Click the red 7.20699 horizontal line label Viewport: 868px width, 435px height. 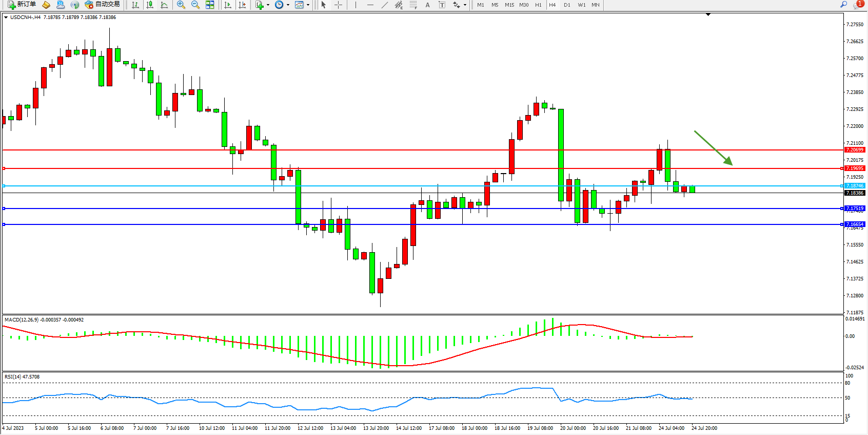[854, 150]
